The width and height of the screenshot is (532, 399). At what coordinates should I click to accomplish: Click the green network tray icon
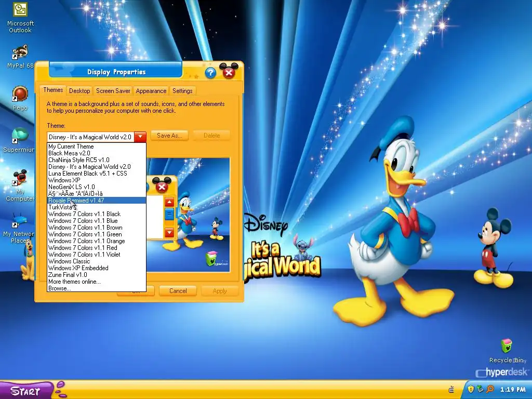[x=480, y=389]
